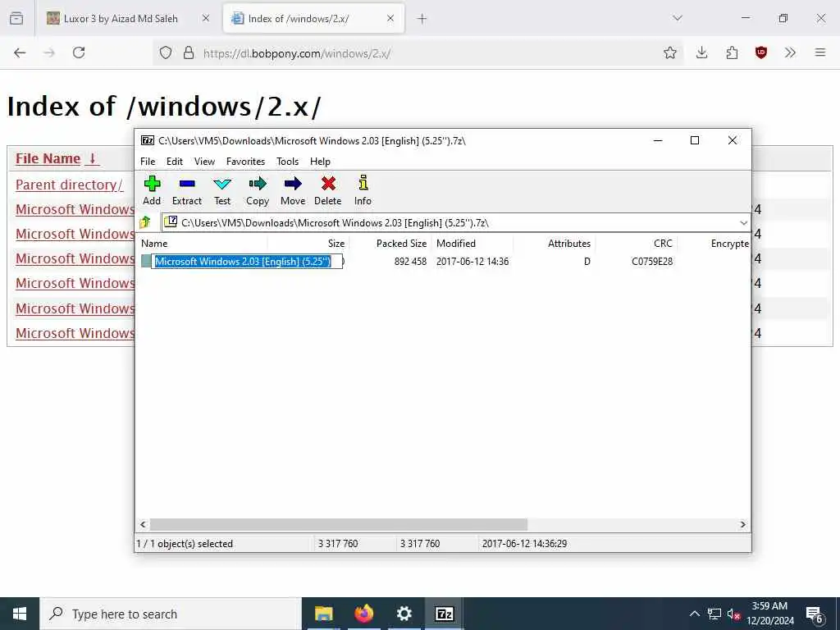This screenshot has height=630, width=840.
Task: Sort by Packed Size column header
Action: [x=390, y=243]
